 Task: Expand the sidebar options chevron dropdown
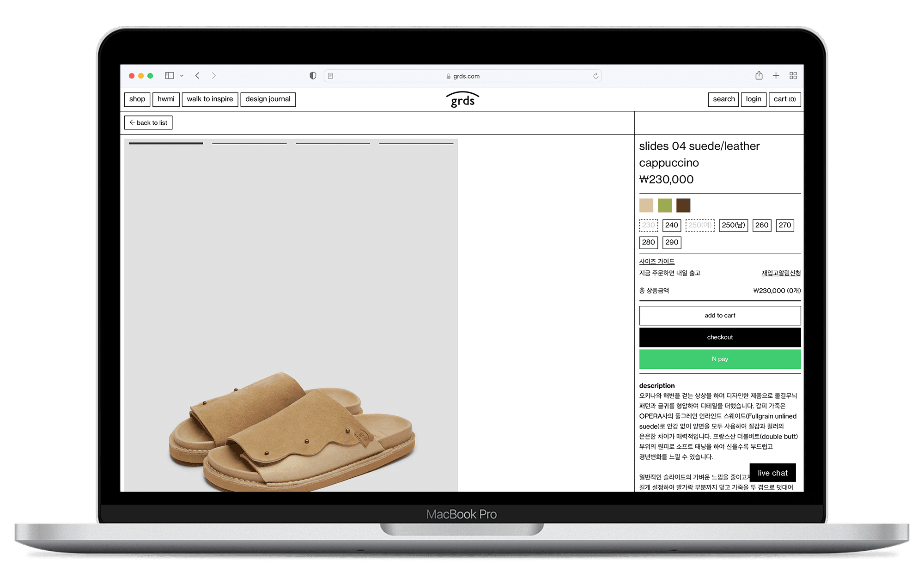tap(182, 76)
